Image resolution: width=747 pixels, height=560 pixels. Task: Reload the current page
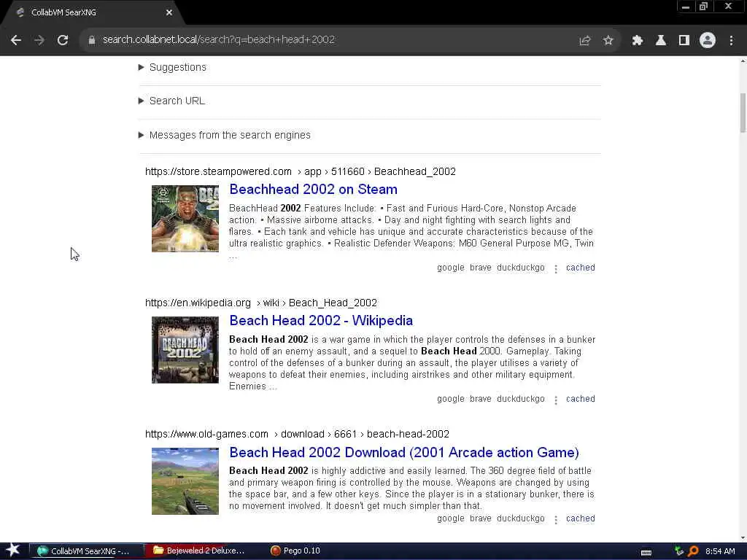[x=63, y=40]
